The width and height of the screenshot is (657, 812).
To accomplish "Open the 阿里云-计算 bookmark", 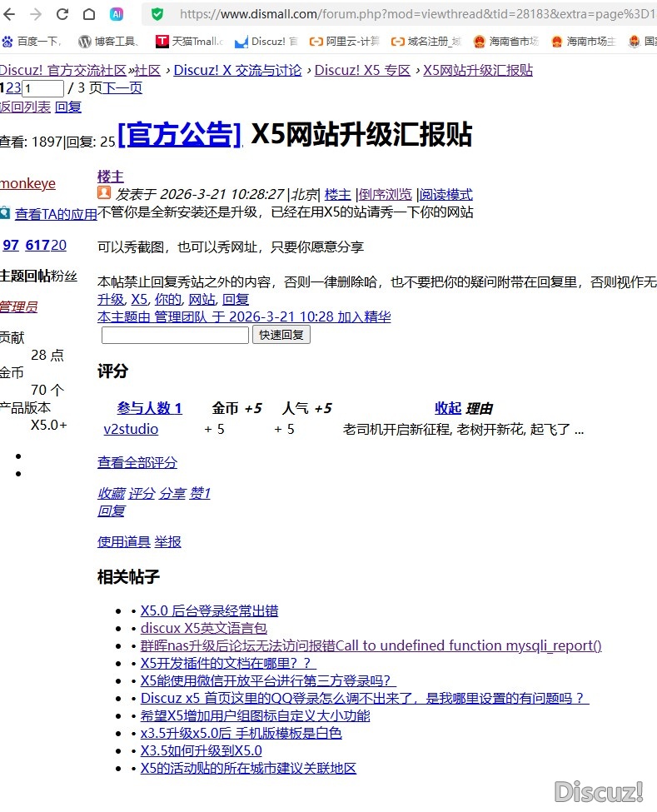I will 344,42.
